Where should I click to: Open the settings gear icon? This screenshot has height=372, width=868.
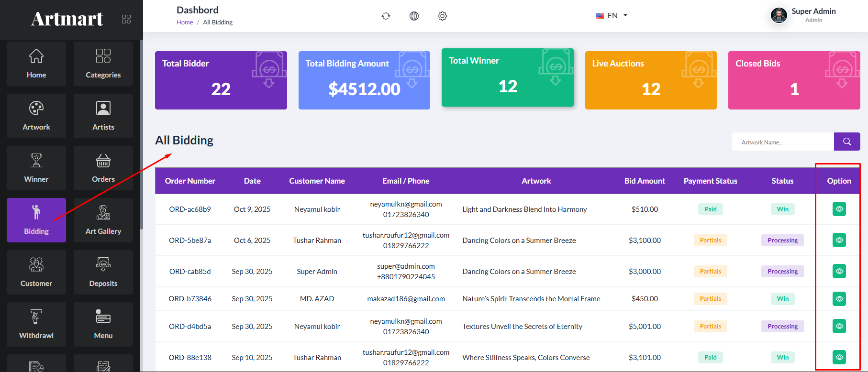[442, 16]
